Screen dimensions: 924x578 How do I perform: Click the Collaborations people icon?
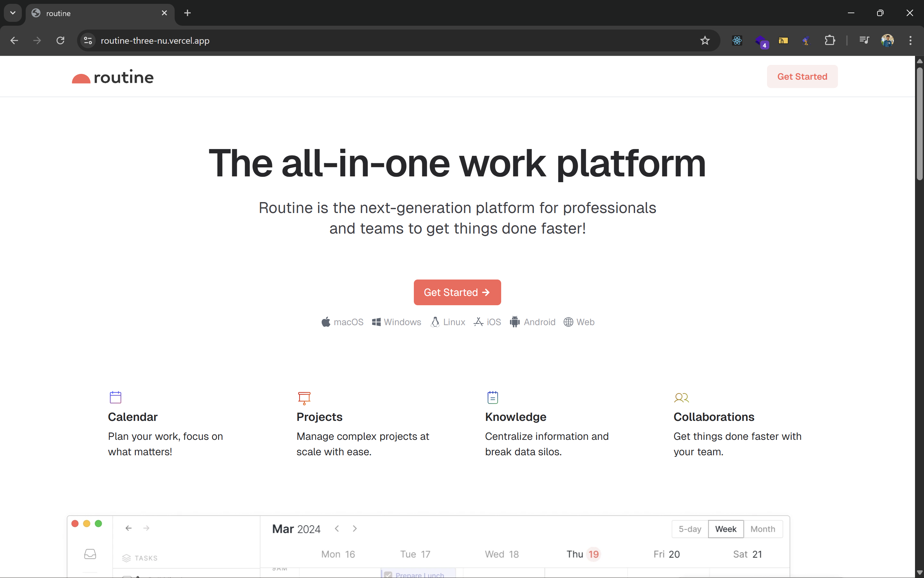681,398
